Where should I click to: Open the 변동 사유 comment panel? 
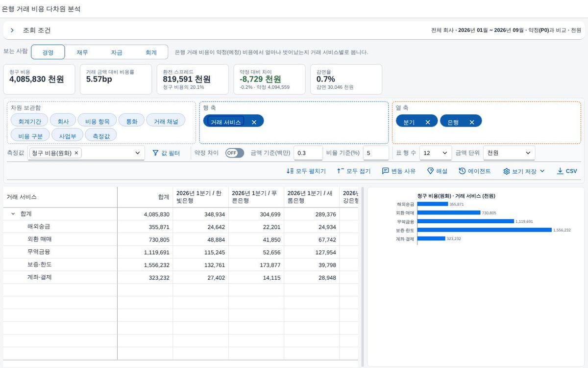coord(399,171)
